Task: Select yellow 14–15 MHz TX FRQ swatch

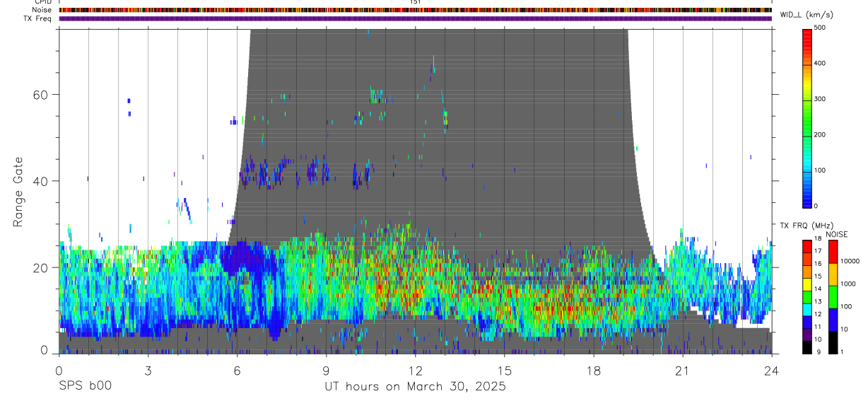Action: tap(807, 284)
